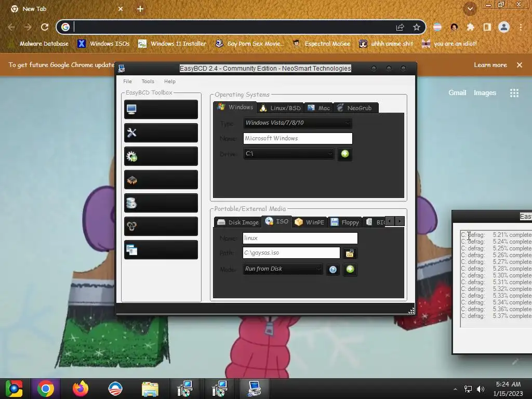The height and width of the screenshot is (399, 532).
Task: Click blue help button beside Mode dropdown
Action: [333, 270]
